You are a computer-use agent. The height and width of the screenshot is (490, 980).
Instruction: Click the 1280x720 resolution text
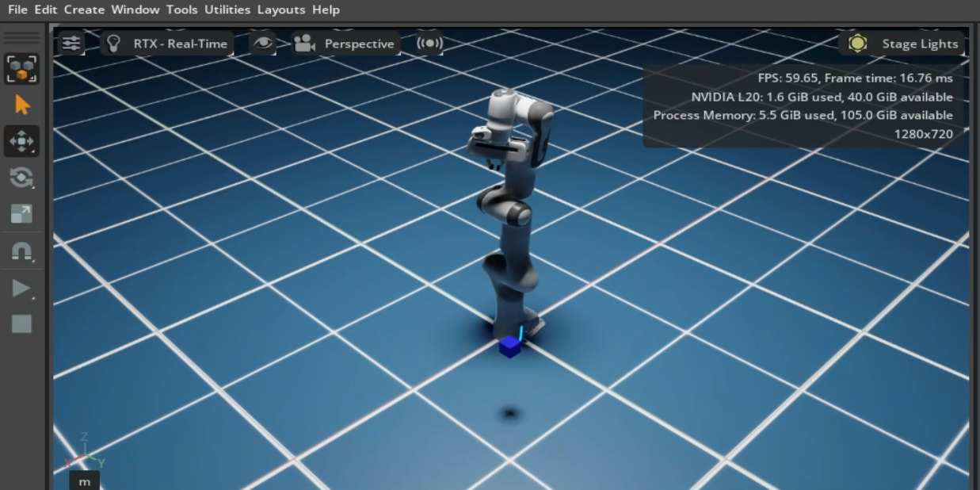923,134
